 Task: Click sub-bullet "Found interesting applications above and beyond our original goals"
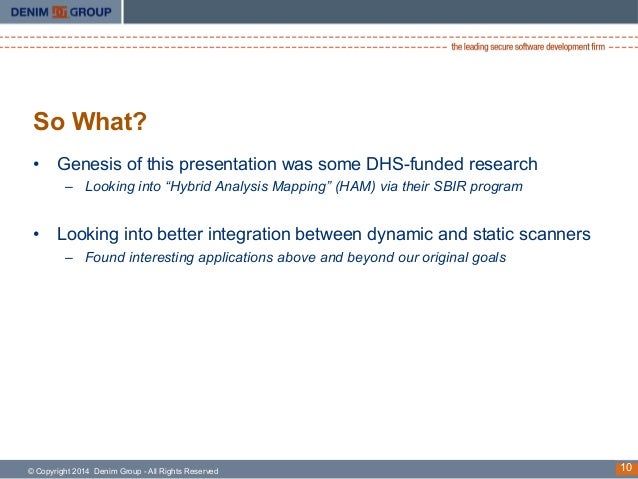pos(295,257)
